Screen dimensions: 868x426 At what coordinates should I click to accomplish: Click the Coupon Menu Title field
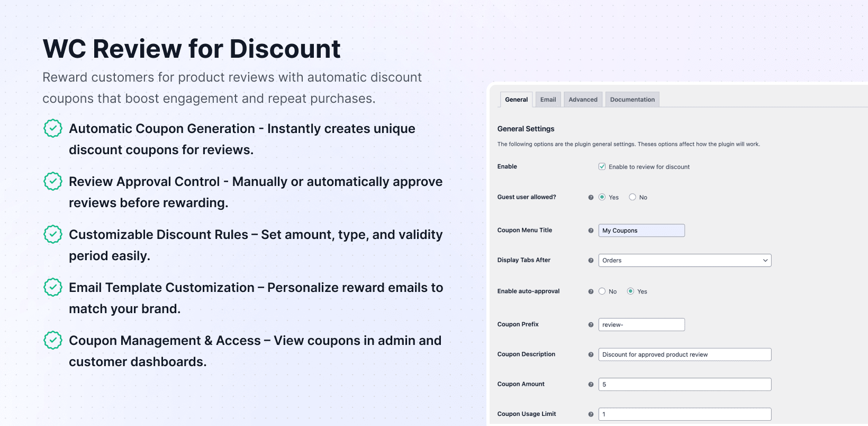coord(641,230)
